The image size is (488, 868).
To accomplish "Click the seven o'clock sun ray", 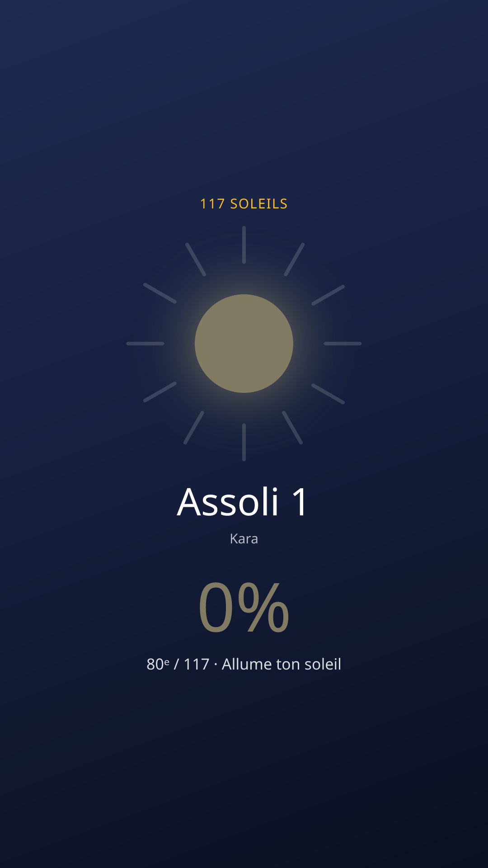I will click(194, 428).
